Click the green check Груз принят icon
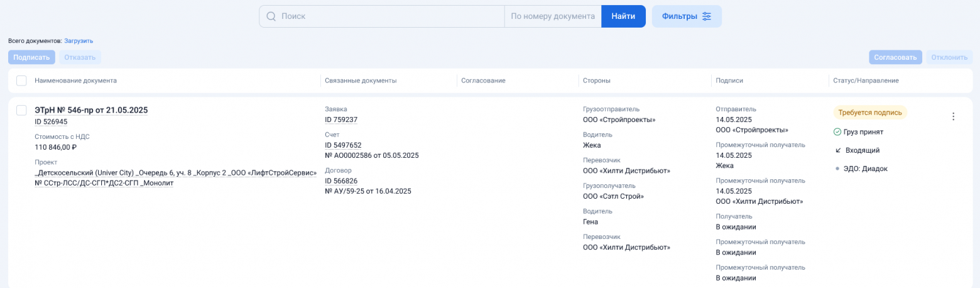The height and width of the screenshot is (288, 980). (x=837, y=132)
